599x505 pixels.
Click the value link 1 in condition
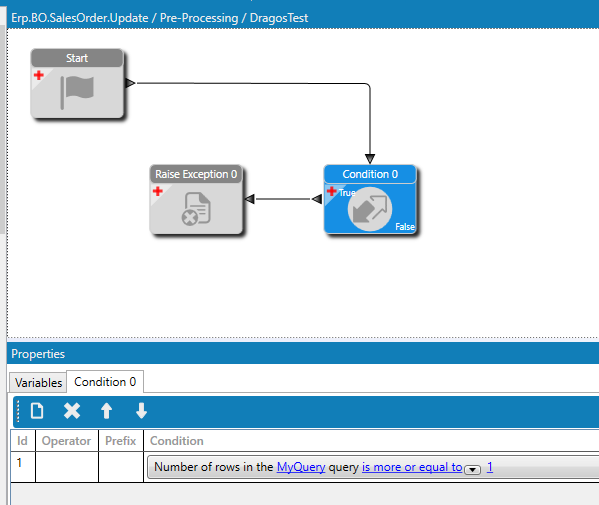pyautogui.click(x=490, y=467)
